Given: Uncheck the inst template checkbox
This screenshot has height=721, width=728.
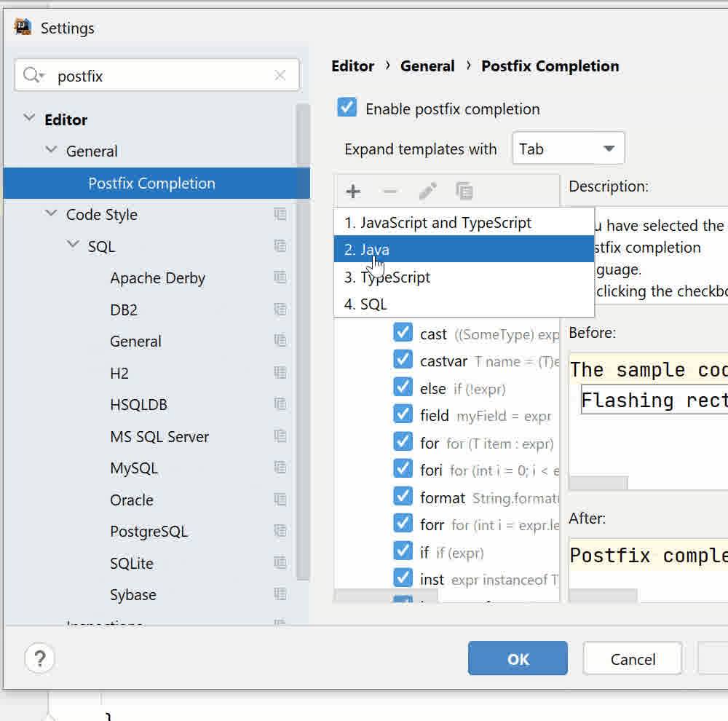Looking at the screenshot, I should coord(403,578).
